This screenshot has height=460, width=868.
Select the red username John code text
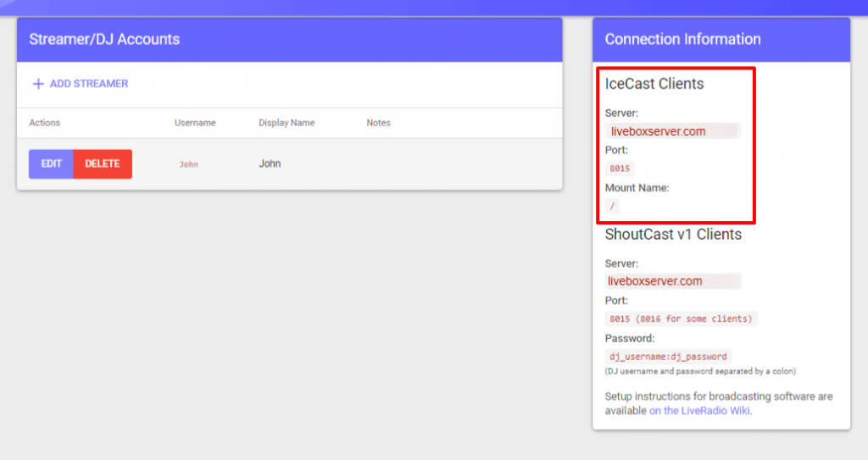[188, 164]
